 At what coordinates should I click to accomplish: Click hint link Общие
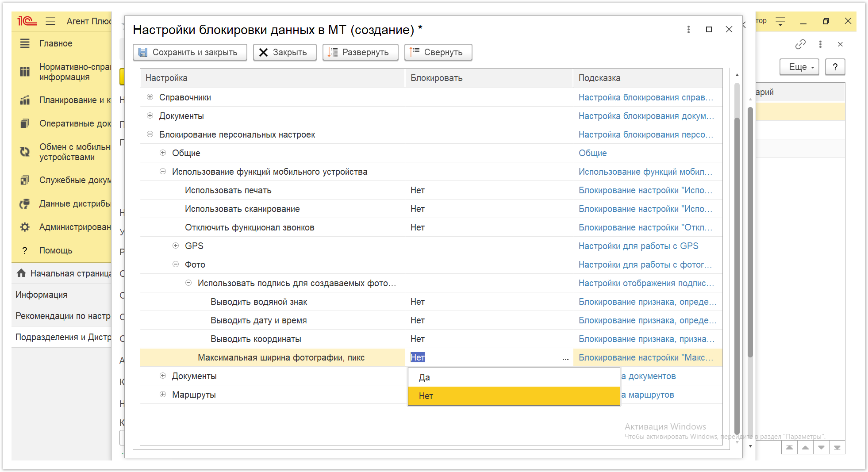tap(592, 153)
